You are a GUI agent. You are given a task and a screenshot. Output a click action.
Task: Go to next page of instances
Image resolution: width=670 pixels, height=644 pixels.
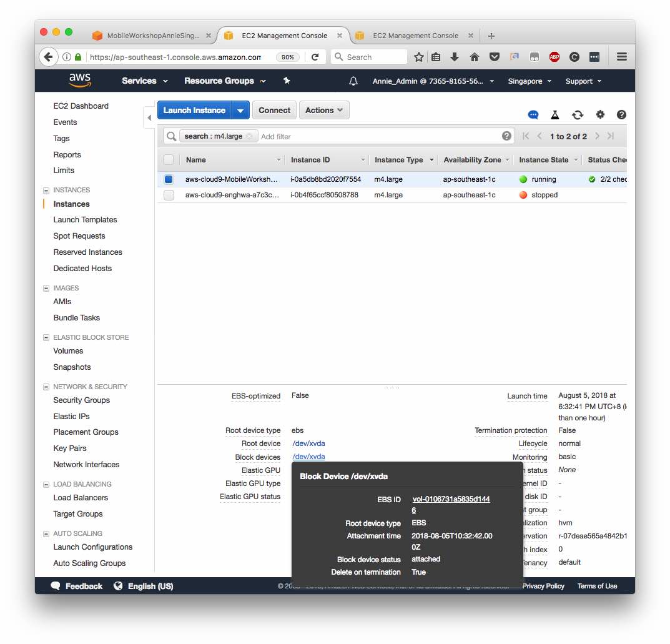coord(597,136)
